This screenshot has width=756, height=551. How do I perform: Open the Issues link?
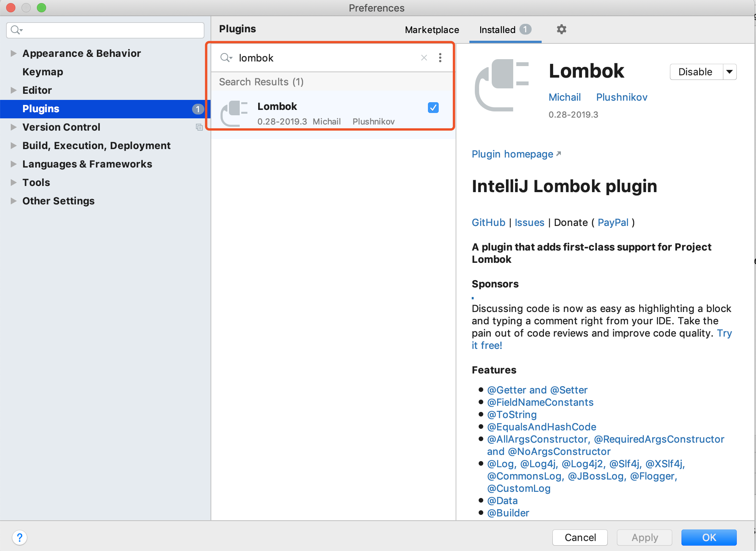point(529,222)
